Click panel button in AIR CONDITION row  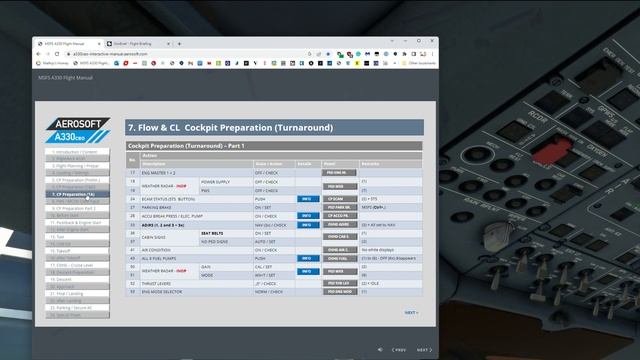[x=340, y=250]
